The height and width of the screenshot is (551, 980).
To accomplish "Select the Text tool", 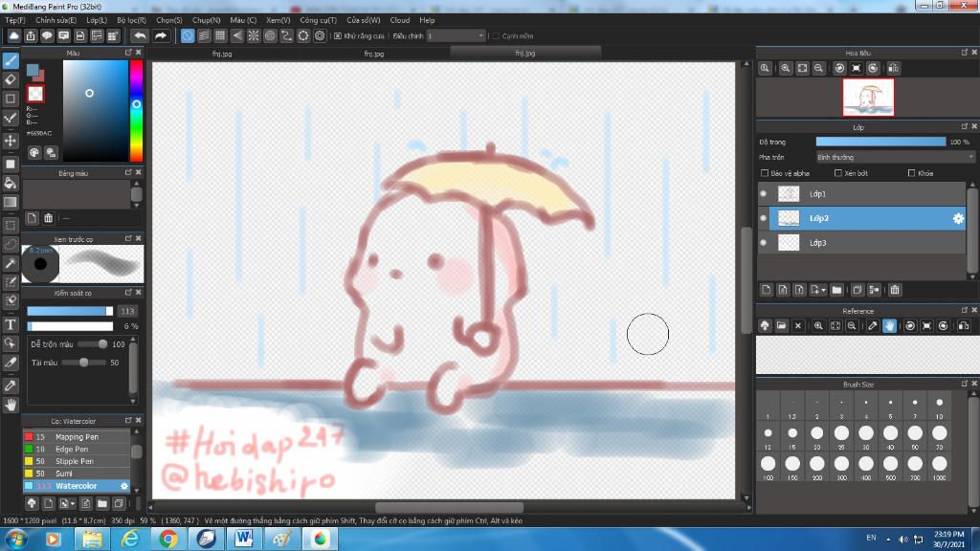I will point(10,324).
